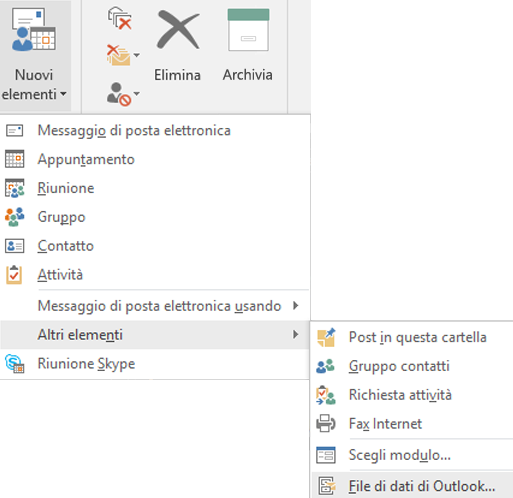Click the Appuntamento calendar icon
The height and width of the screenshot is (498, 513).
(x=14, y=159)
